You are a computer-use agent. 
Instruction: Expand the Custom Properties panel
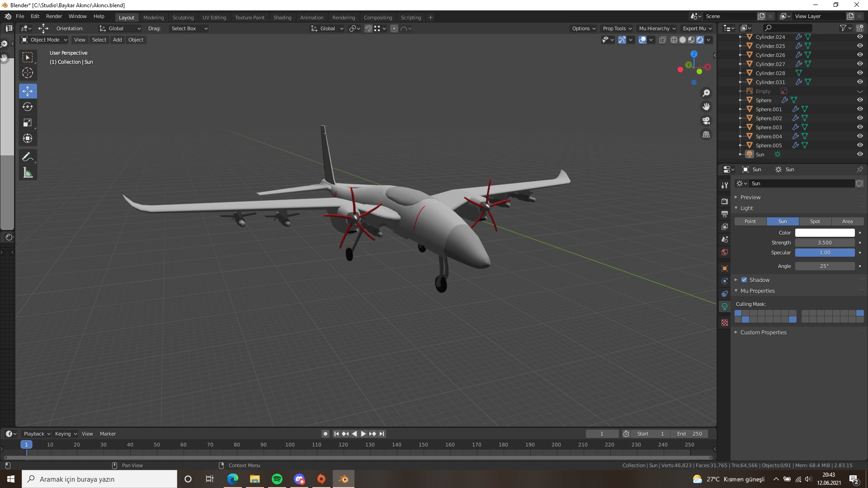(x=763, y=333)
